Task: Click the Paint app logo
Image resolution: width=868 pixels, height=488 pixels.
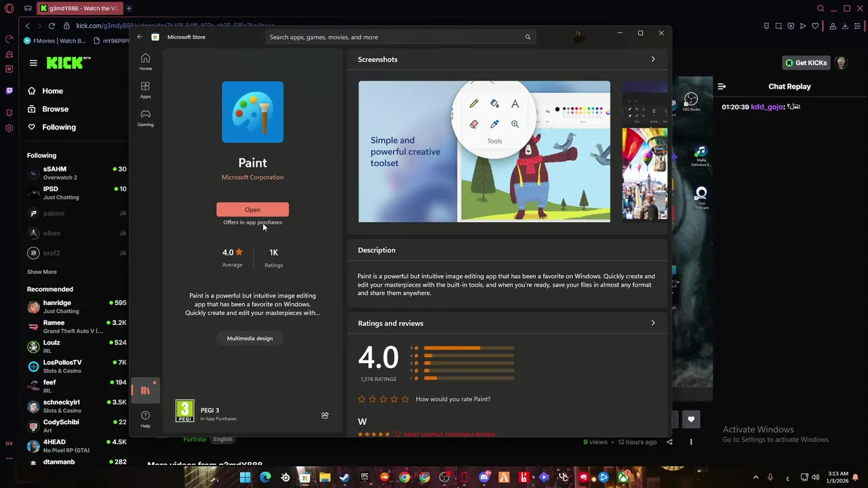Action: point(252,112)
